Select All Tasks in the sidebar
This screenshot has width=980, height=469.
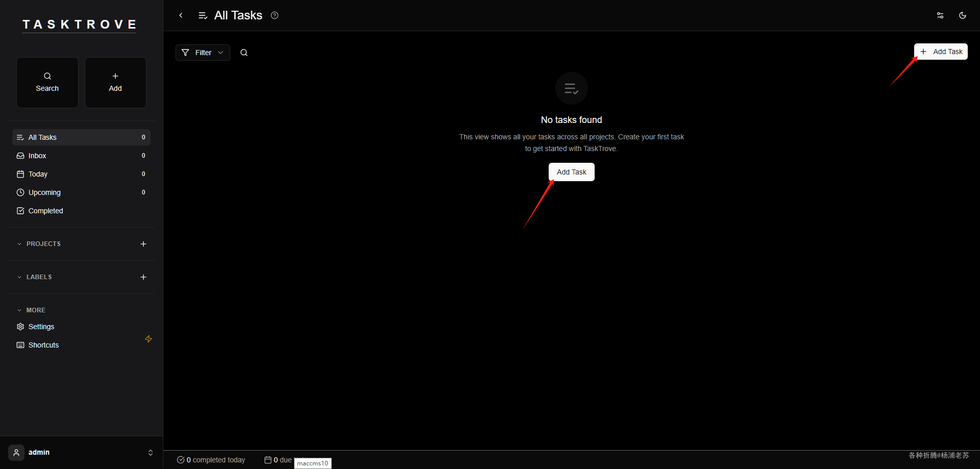pyautogui.click(x=81, y=137)
